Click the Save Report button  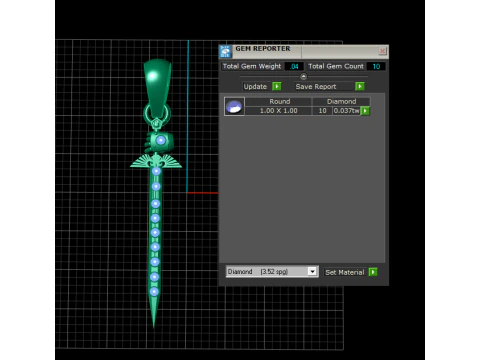[324, 87]
